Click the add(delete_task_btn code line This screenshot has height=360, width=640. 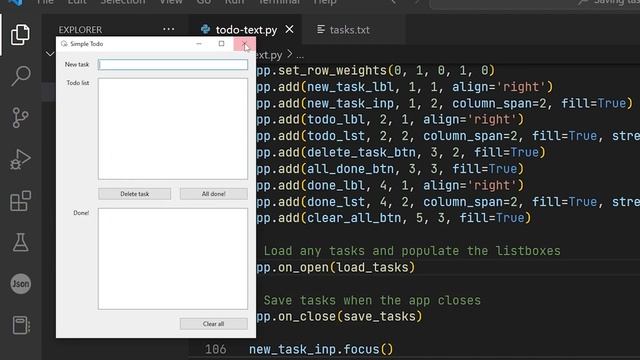point(401,152)
